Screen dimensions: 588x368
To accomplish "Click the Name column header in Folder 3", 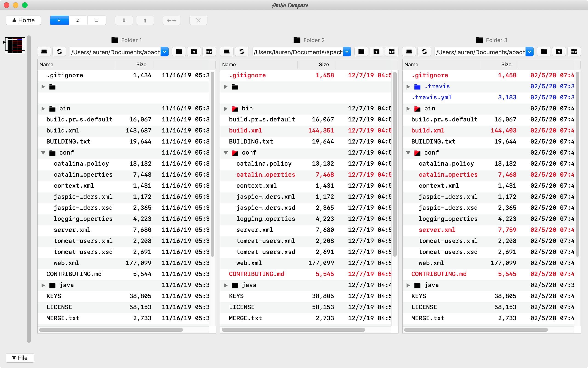I will 441,64.
